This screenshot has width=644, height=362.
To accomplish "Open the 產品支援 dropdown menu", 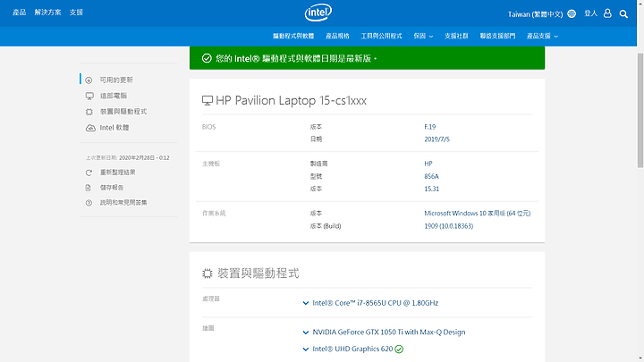I will (542, 36).
